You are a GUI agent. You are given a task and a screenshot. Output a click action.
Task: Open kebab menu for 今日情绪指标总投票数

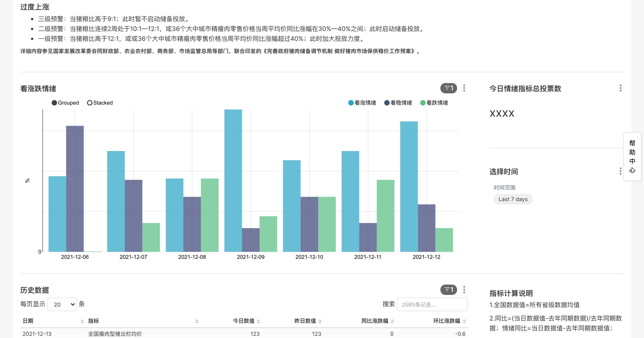coord(620,88)
